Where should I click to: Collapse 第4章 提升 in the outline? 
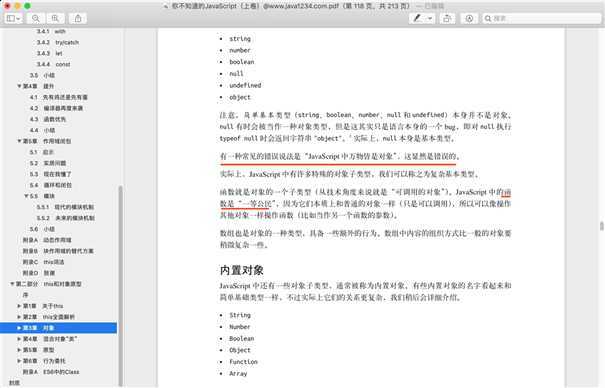tap(19, 86)
